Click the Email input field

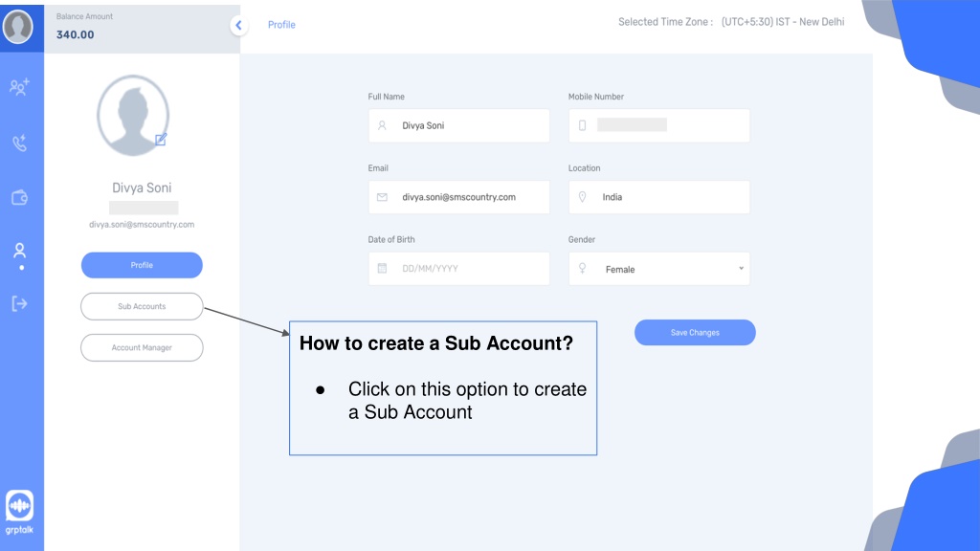tap(458, 197)
